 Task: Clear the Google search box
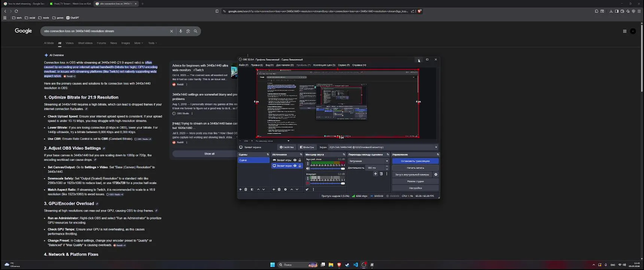tap(171, 31)
